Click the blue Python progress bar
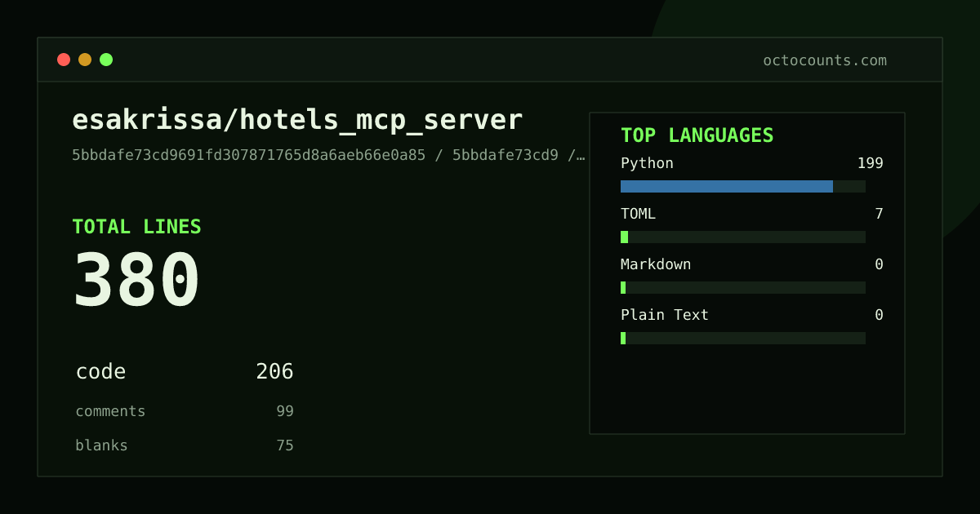The height and width of the screenshot is (514, 980). pyautogui.click(x=727, y=186)
